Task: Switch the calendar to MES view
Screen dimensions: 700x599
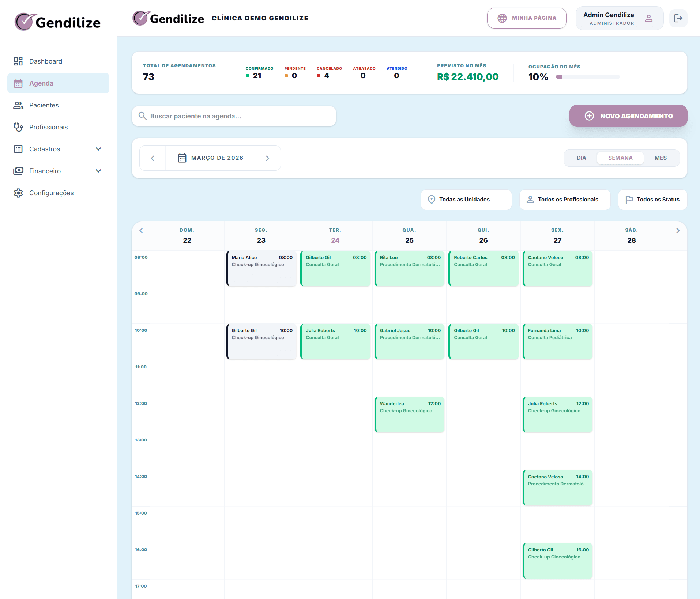Action: 661,158
